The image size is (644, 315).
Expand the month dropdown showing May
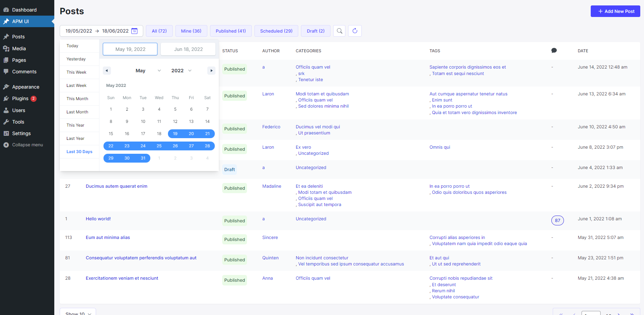(x=148, y=71)
